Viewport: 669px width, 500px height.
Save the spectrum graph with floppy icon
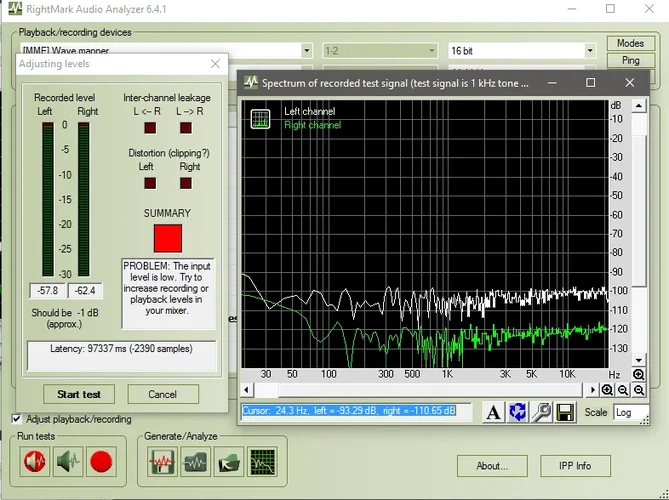click(565, 412)
